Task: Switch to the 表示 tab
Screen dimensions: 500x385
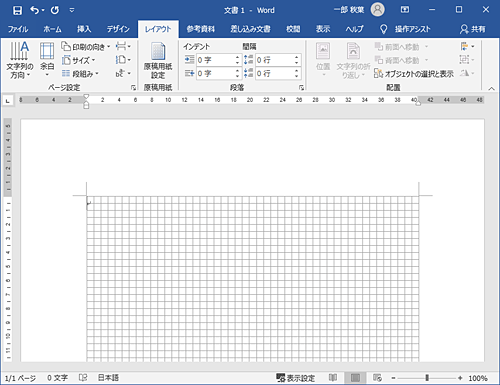Action: [x=323, y=29]
